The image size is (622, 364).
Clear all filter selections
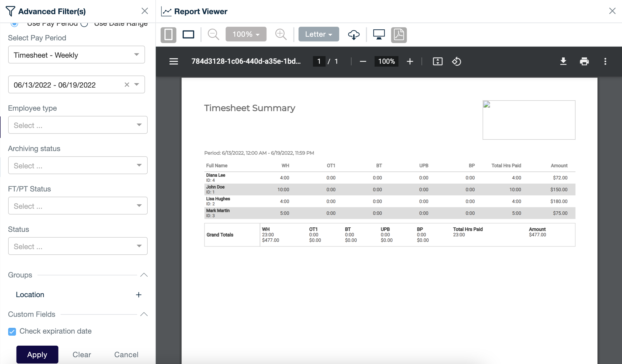pyautogui.click(x=82, y=354)
